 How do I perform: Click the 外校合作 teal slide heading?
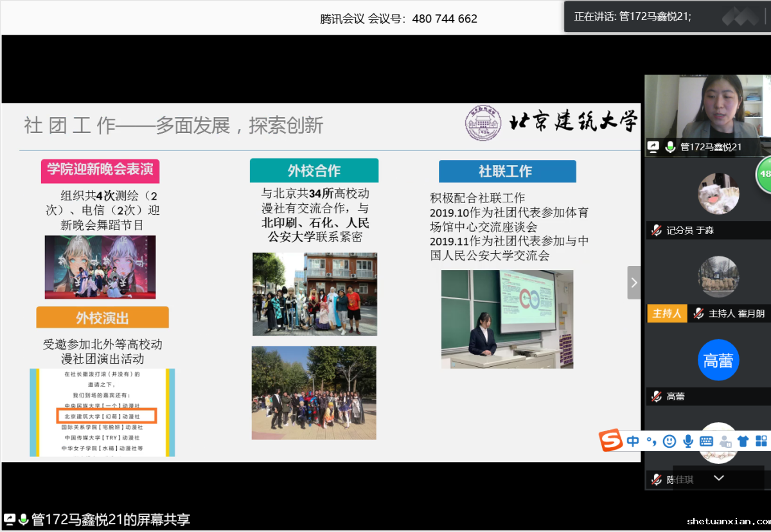[314, 171]
